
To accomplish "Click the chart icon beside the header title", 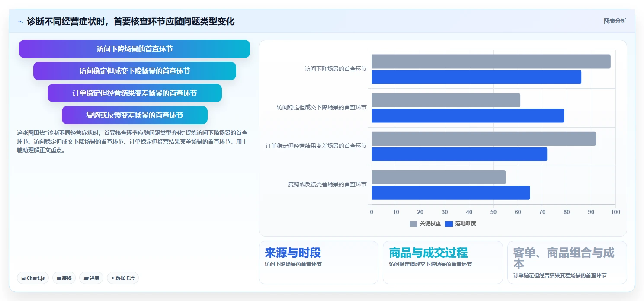I will pyautogui.click(x=20, y=22).
